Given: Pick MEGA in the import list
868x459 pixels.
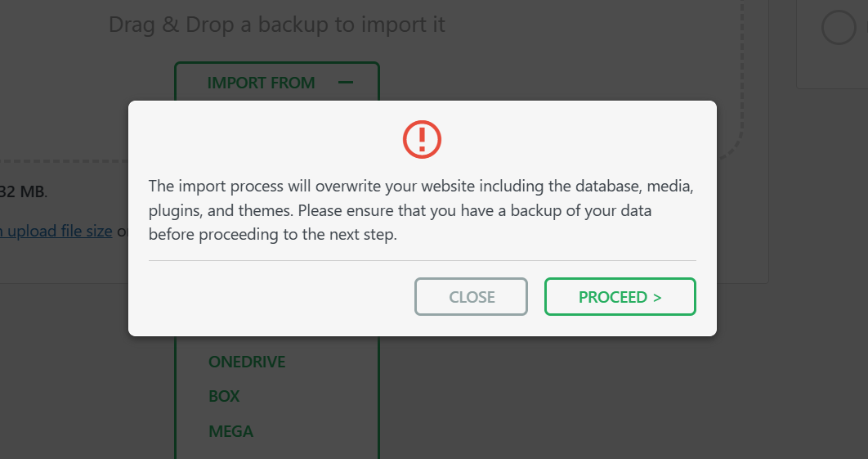Looking at the screenshot, I should (230, 431).
